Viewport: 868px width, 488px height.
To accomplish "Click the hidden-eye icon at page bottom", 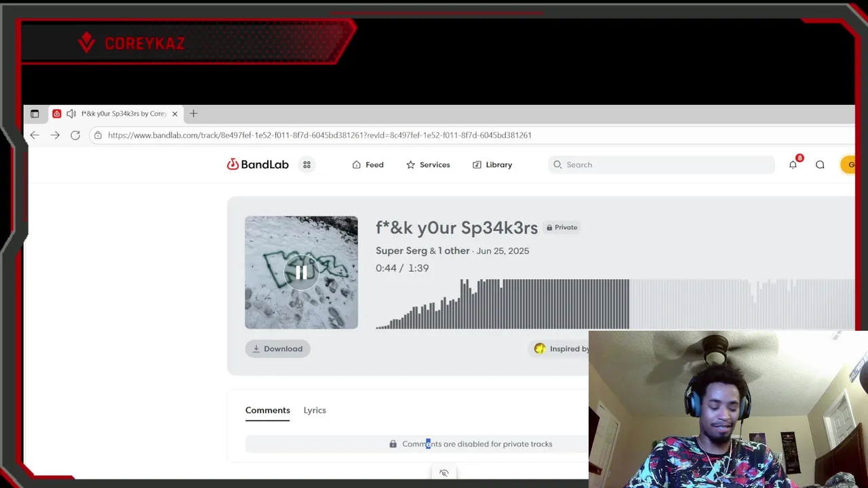I will pyautogui.click(x=443, y=473).
